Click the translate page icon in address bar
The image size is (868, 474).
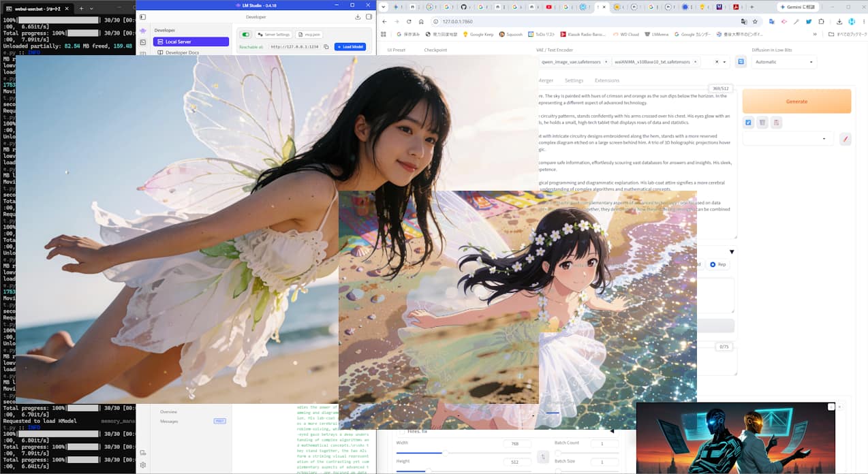pos(744,21)
